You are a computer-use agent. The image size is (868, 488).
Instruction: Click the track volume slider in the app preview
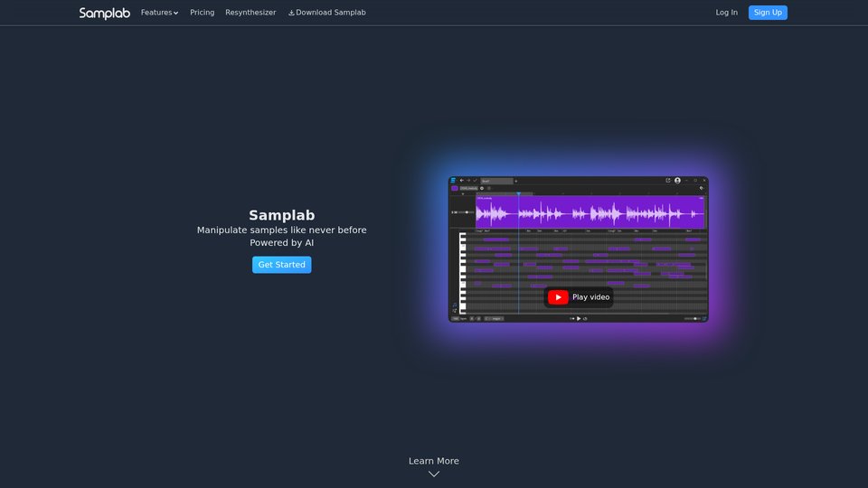coord(465,212)
